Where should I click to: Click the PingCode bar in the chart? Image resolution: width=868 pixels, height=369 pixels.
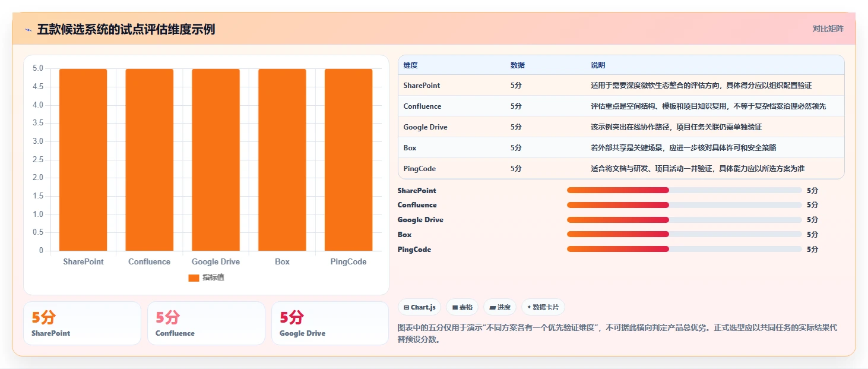pyautogui.click(x=349, y=160)
